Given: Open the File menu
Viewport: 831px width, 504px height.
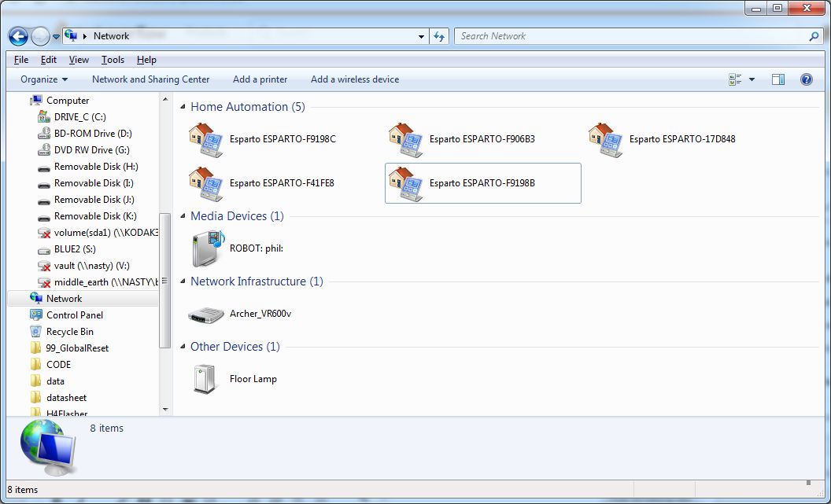Looking at the screenshot, I should [x=21, y=60].
